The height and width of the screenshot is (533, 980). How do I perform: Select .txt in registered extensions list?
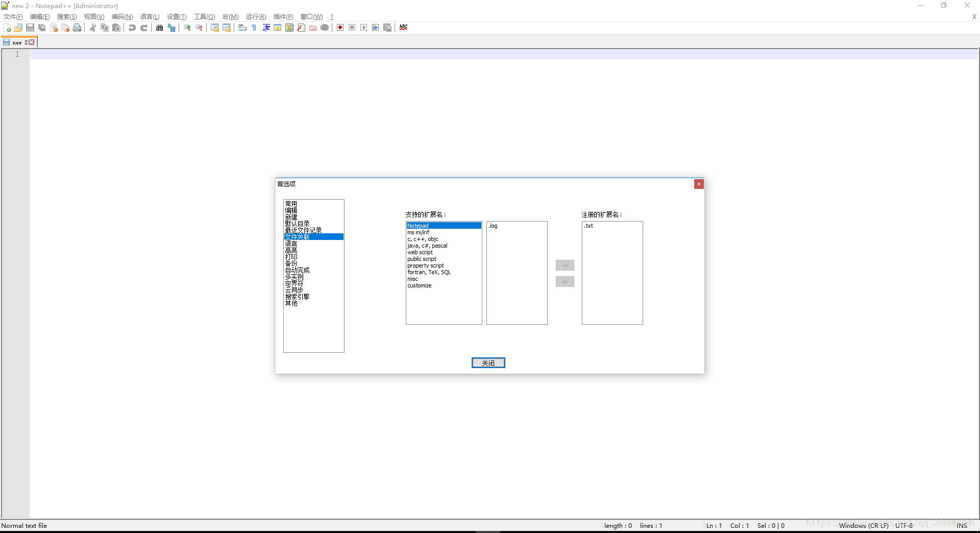point(589,226)
